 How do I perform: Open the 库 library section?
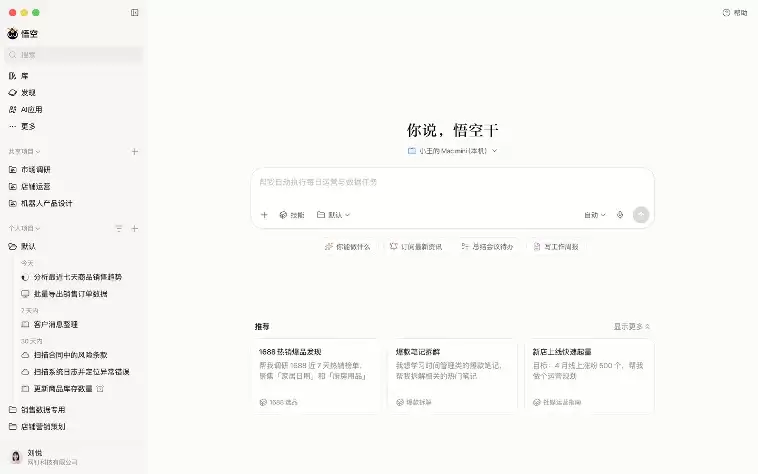(x=73, y=76)
